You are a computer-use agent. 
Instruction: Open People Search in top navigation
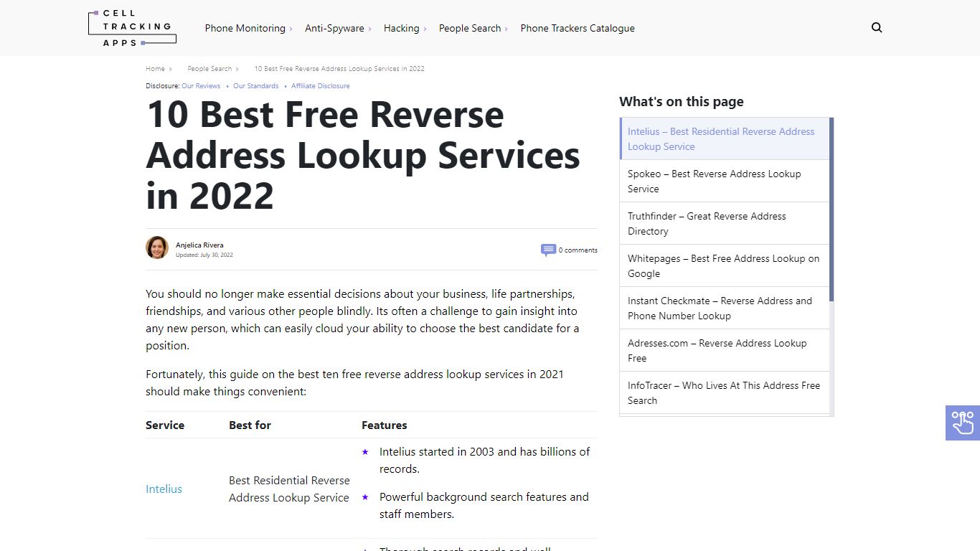[x=470, y=28]
